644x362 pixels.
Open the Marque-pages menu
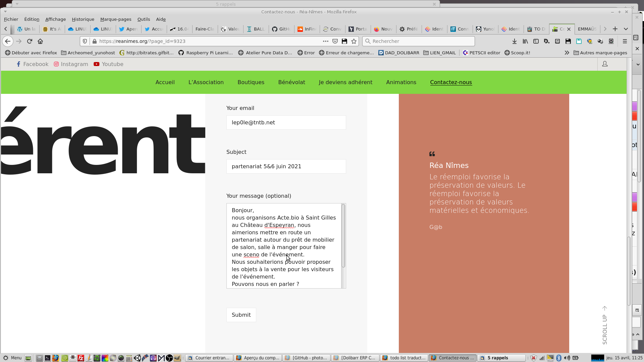116,19
